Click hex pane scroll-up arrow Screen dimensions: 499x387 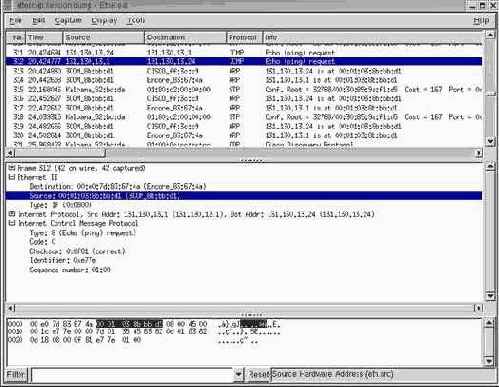coord(489,323)
